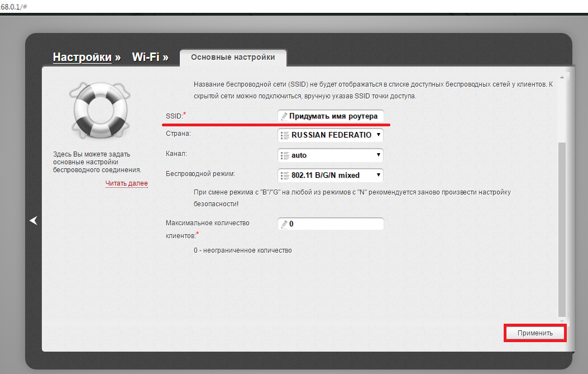Click the maximum clients number field

coord(335,224)
